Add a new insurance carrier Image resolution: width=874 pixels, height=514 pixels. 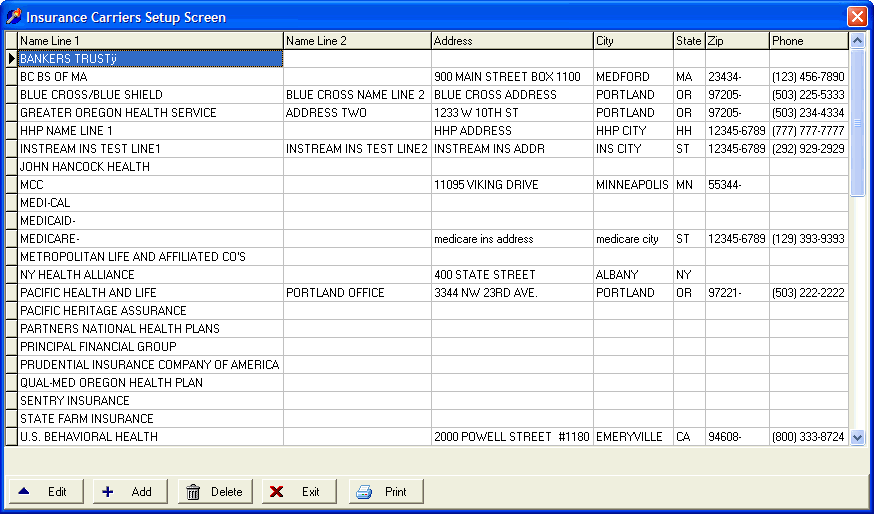130,491
